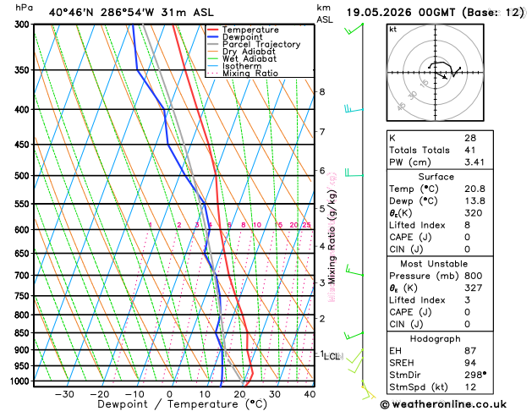532x411 pixels.
Task: Click surface Temp value 20.8
Action: (474, 189)
